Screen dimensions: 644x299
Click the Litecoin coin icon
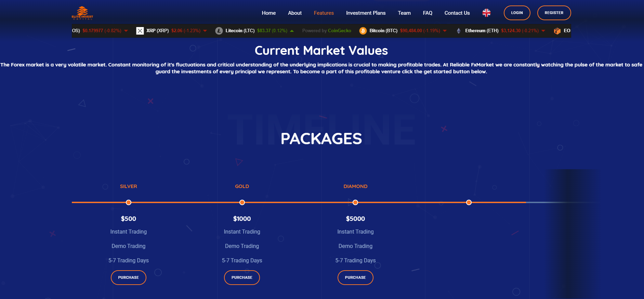point(219,31)
